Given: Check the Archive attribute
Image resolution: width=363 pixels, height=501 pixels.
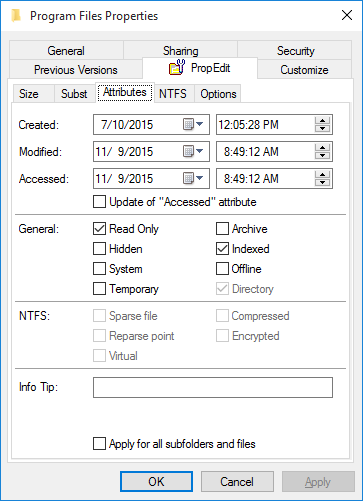Looking at the screenshot, I should click(x=222, y=229).
